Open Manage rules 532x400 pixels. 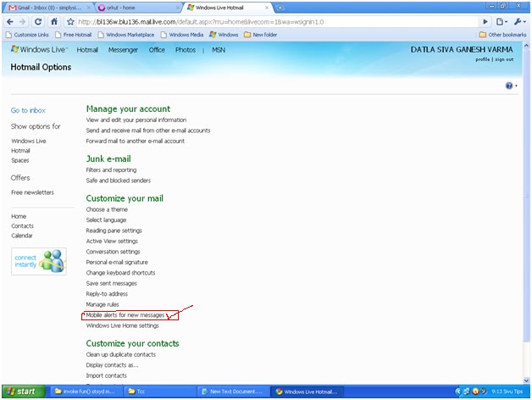click(x=103, y=304)
